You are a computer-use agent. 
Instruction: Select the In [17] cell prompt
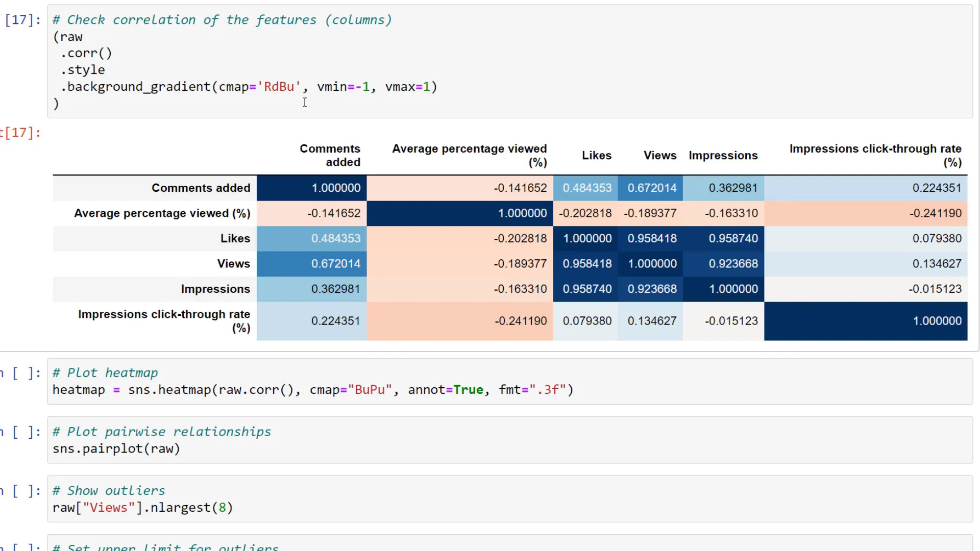pos(20,19)
